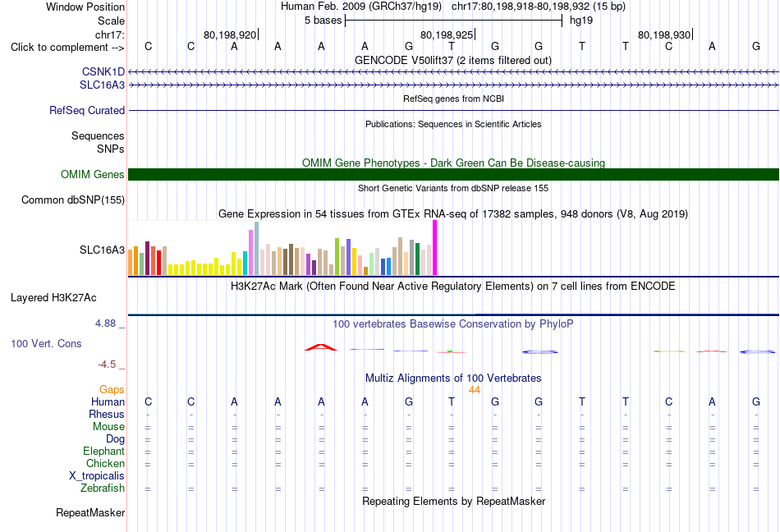This screenshot has height=532, width=780.
Task: Click the -4.5 PhyloP lower scale value
Action: pyautogui.click(x=107, y=365)
